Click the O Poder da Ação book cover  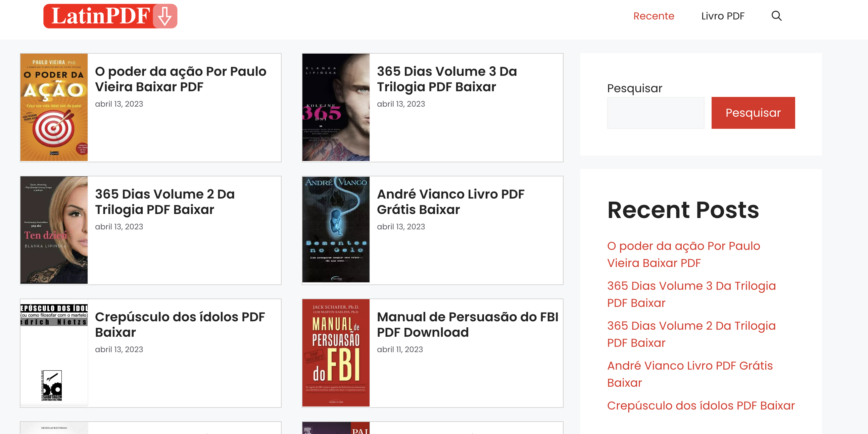pyautogui.click(x=54, y=107)
